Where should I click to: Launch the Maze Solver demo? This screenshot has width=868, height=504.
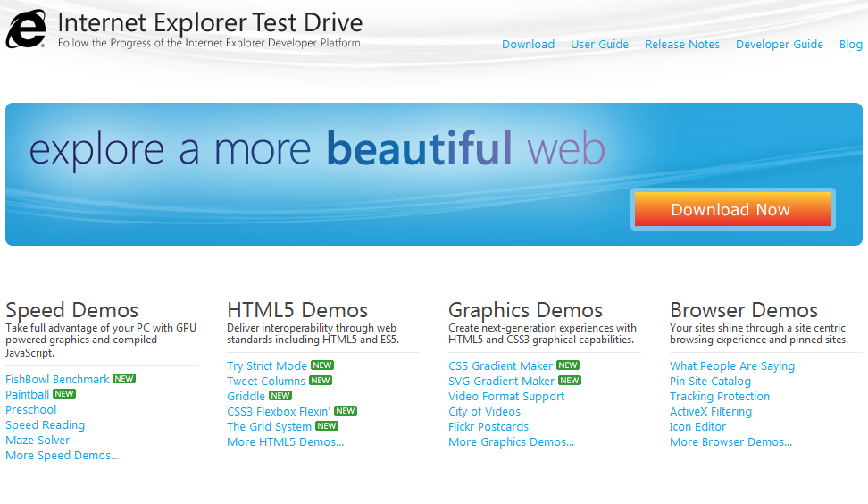click(x=38, y=441)
